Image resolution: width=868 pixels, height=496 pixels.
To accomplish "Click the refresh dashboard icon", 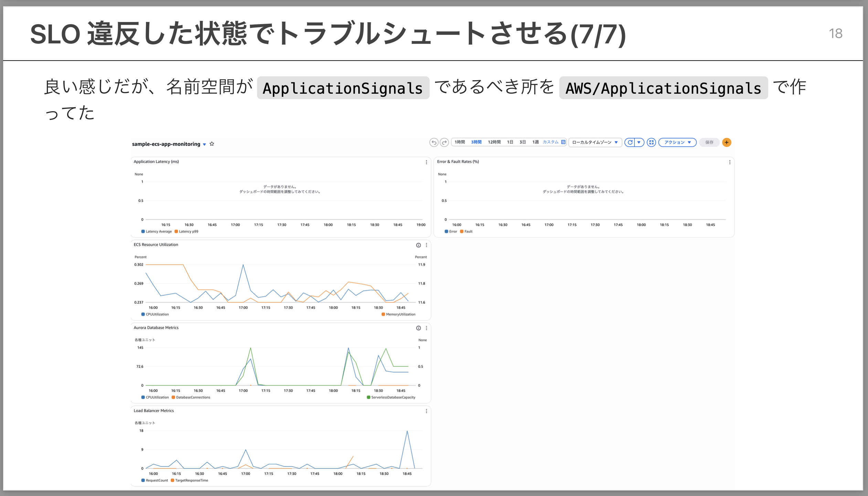I will coord(630,142).
